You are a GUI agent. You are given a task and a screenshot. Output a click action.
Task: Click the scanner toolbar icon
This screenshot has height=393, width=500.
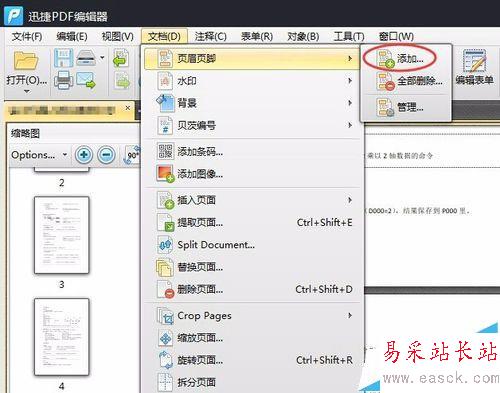pyautogui.click(x=86, y=58)
